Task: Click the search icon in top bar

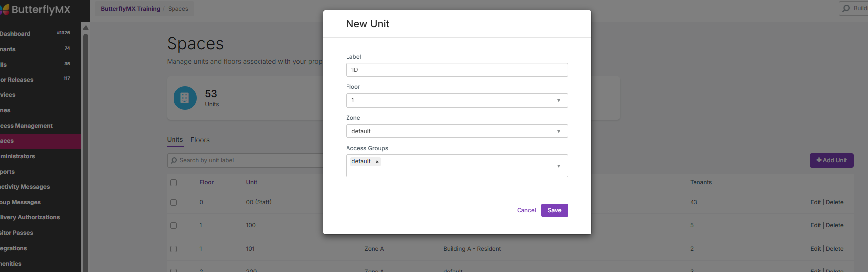Action: 846,8
